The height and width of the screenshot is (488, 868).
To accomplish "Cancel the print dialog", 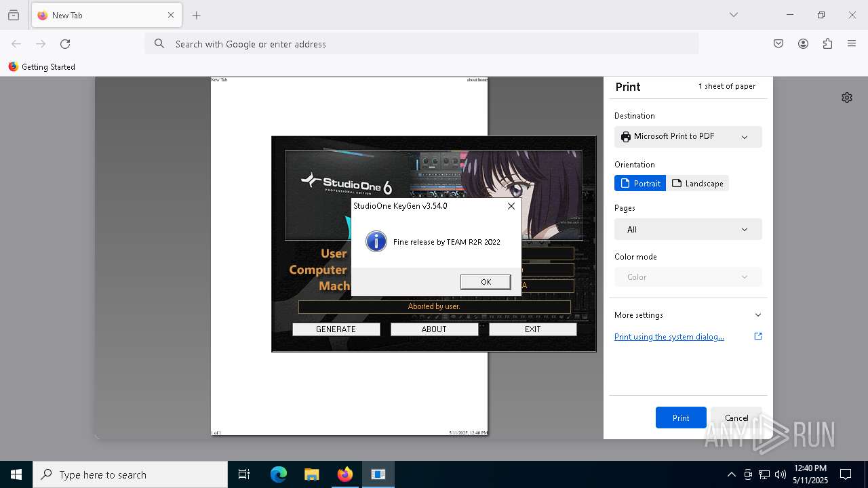I will (736, 418).
